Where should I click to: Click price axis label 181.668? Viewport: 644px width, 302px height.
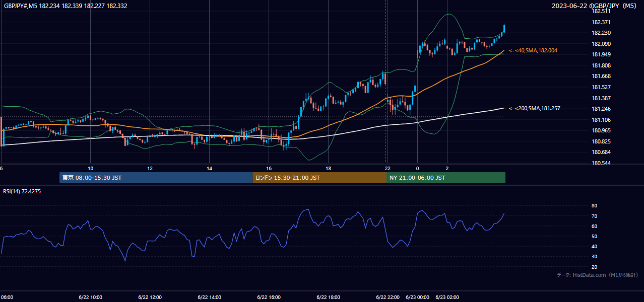pyautogui.click(x=601, y=76)
